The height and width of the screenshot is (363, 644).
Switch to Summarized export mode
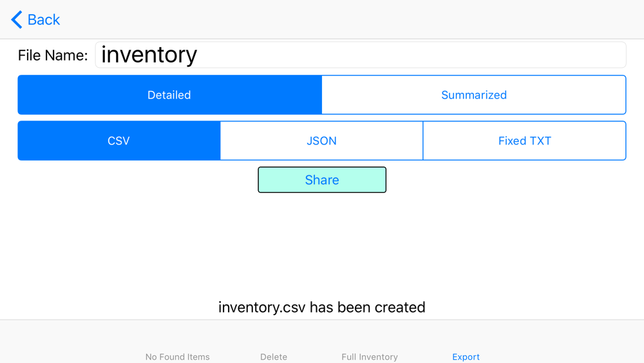pos(474,95)
